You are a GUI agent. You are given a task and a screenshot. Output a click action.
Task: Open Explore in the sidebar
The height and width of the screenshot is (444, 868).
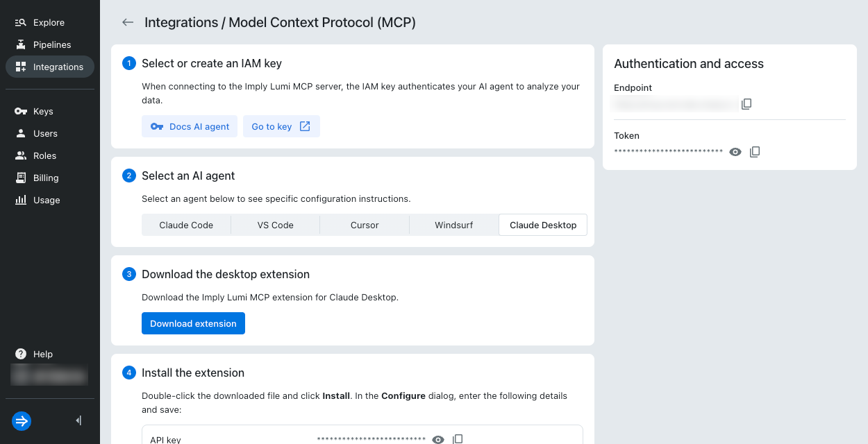coord(49,22)
